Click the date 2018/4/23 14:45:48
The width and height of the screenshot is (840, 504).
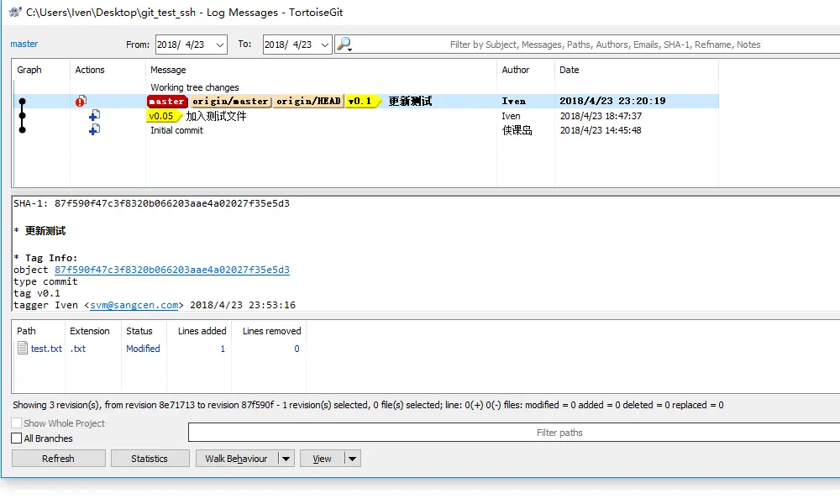601,130
